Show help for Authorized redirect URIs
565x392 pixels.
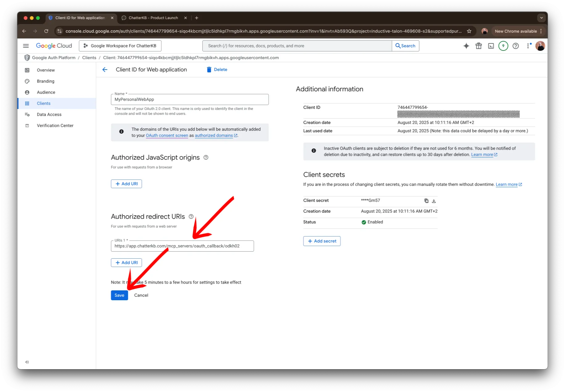coord(191,216)
